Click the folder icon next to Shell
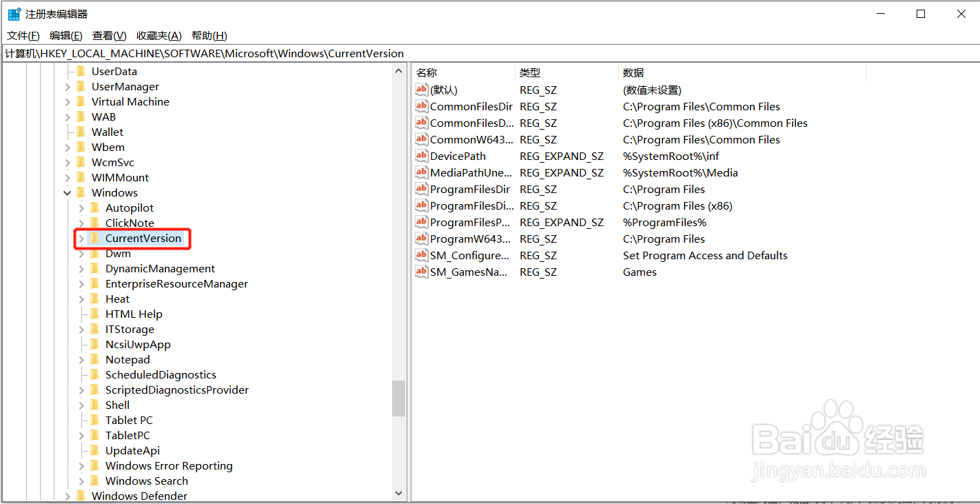The image size is (980, 504). click(94, 405)
